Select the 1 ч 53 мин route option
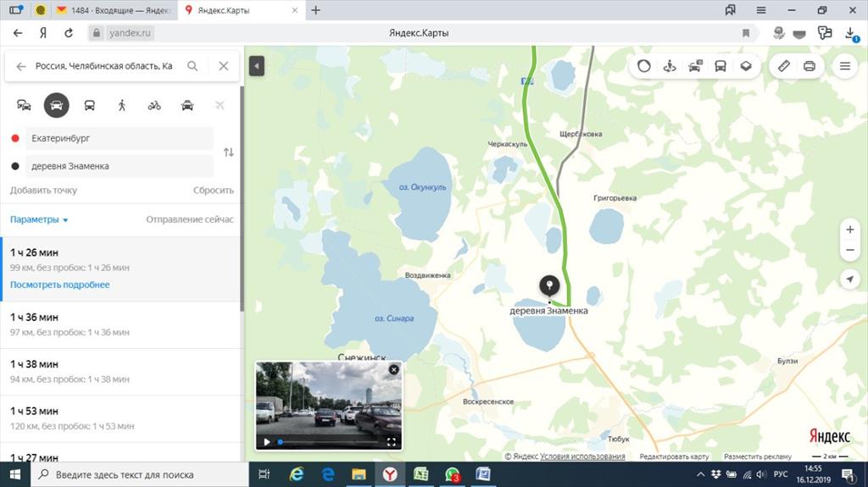 pyautogui.click(x=120, y=419)
